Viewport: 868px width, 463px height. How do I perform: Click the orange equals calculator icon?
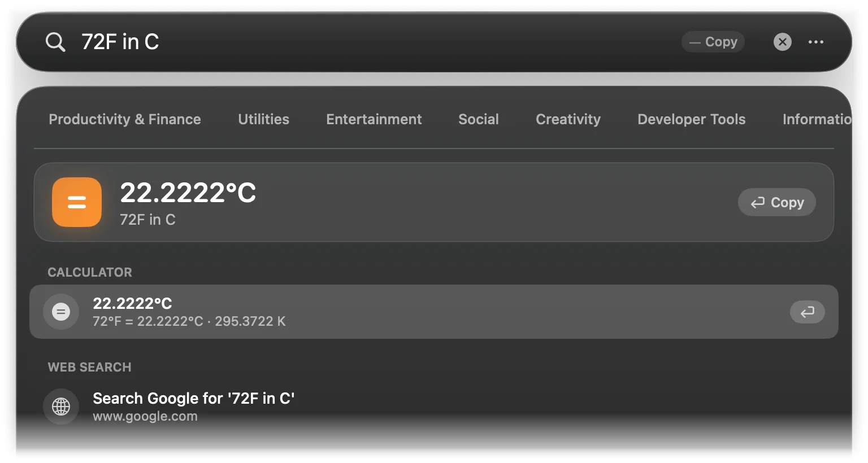point(77,202)
